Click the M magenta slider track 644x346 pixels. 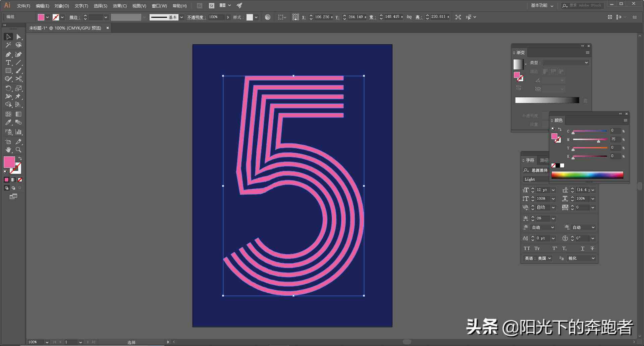[590, 140]
